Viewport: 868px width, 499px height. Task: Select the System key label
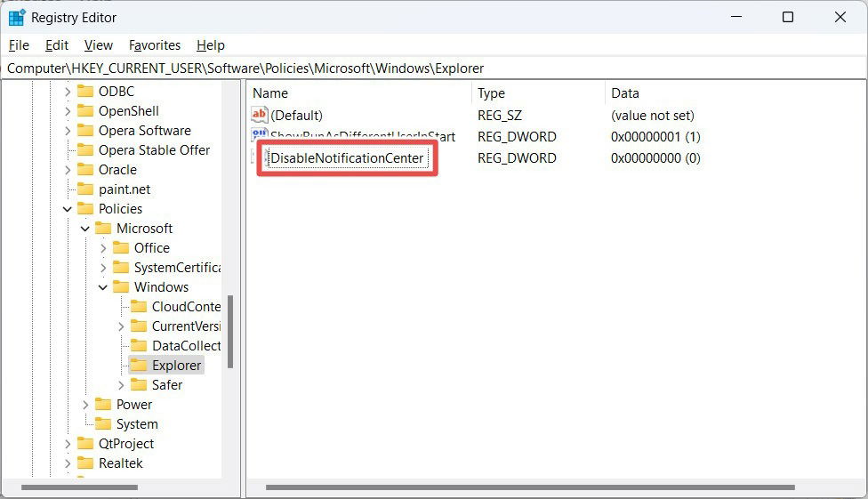click(137, 424)
